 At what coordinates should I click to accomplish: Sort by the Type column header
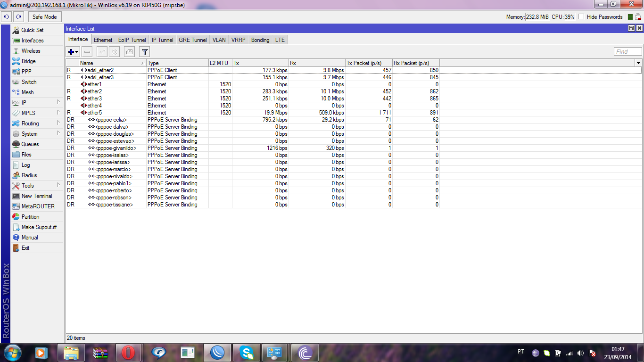tap(177, 63)
